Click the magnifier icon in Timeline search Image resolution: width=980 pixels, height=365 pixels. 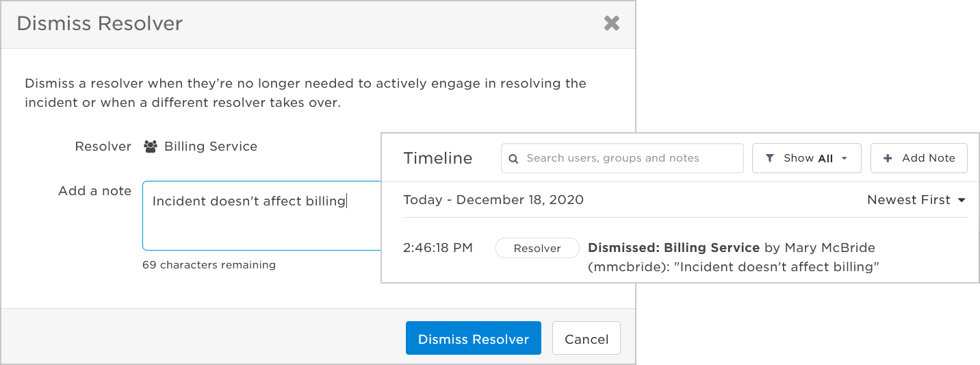pos(514,158)
